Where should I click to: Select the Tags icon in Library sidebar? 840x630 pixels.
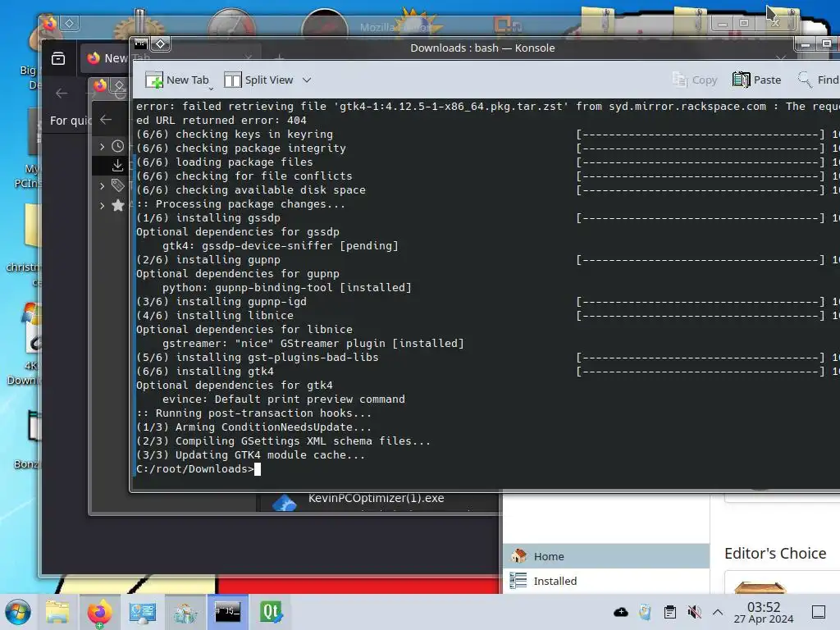pos(118,186)
